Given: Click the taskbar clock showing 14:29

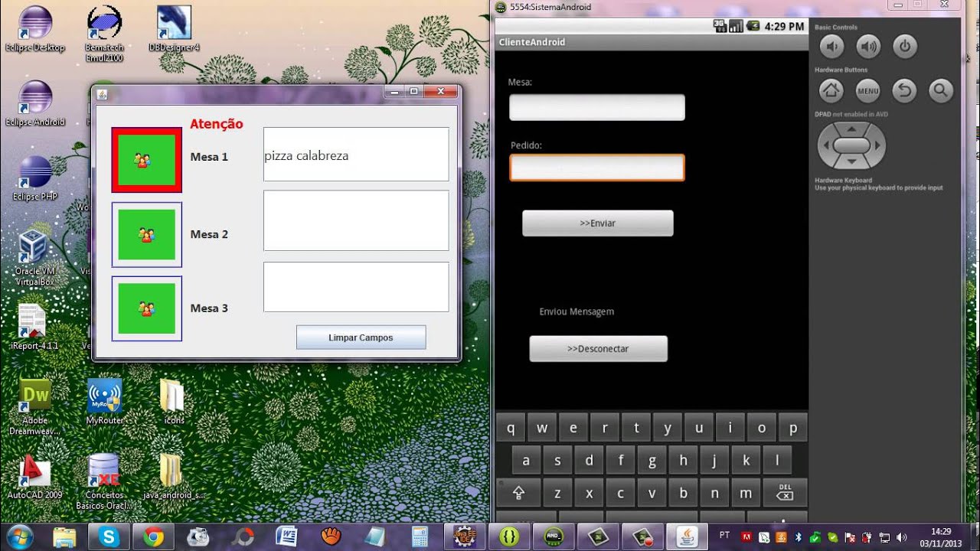Looking at the screenshot, I should tap(941, 537).
